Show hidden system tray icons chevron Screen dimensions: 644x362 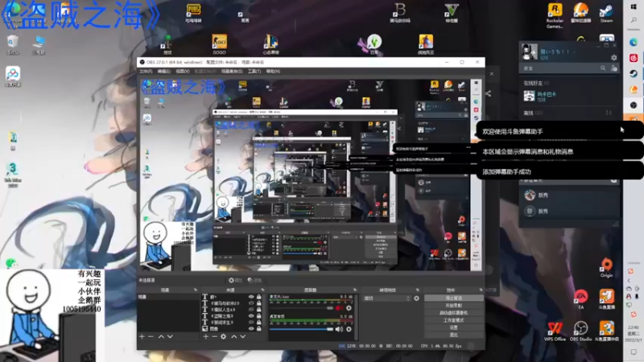click(x=629, y=281)
